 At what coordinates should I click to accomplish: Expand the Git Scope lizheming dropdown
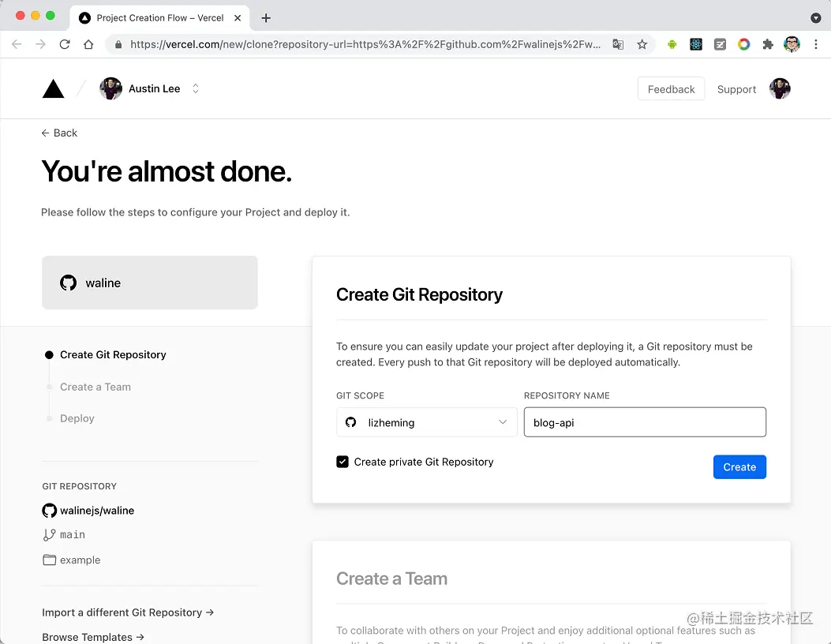click(x=427, y=422)
